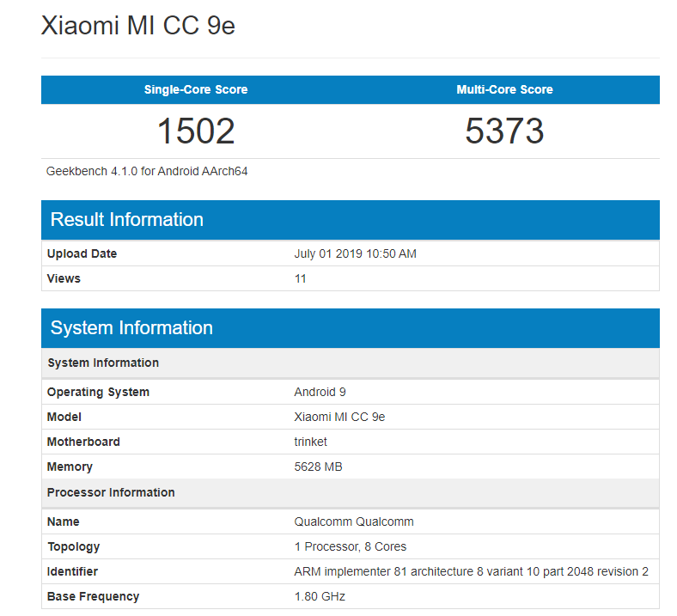Viewport: 677px width, 616px height.
Task: Click the ARM implementer identifier value
Action: tap(471, 571)
